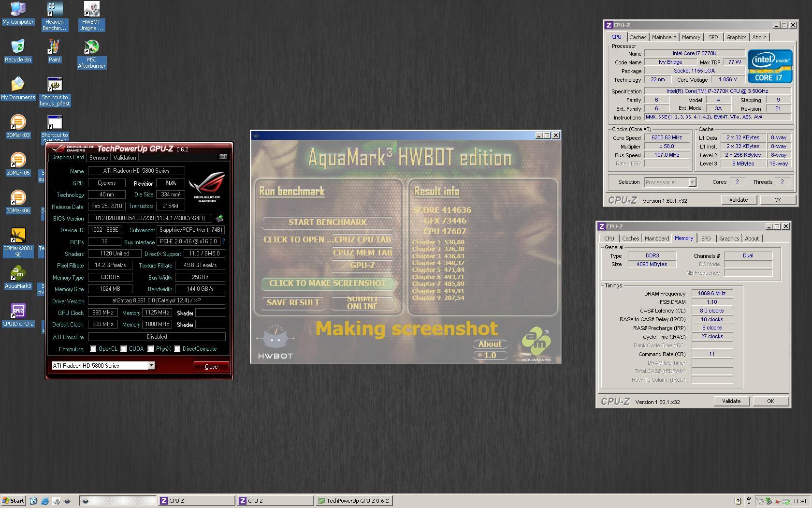Switch to Validation tab in GPU-Z
This screenshot has width=812, height=508.
125,158
